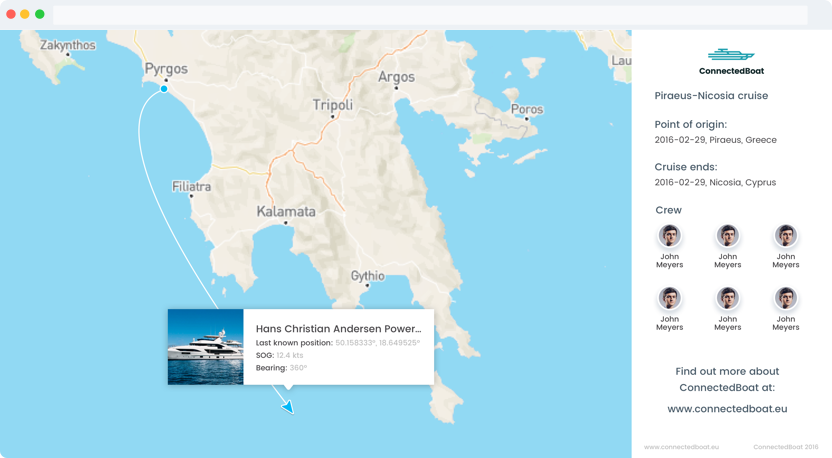Click the blue arrowhead boat position marker
Screen dimensions: 832x458
(288, 407)
